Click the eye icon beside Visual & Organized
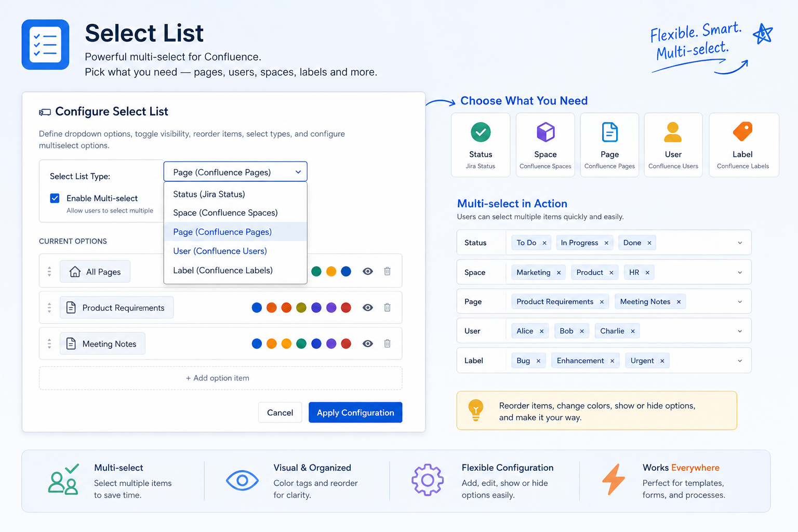Screen dimensions: 798x532 [242, 481]
